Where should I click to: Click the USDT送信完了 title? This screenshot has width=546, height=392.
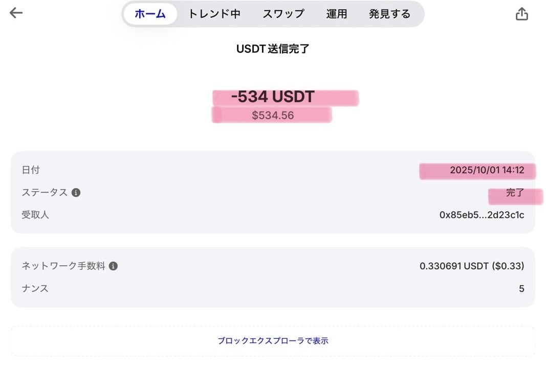click(x=273, y=49)
